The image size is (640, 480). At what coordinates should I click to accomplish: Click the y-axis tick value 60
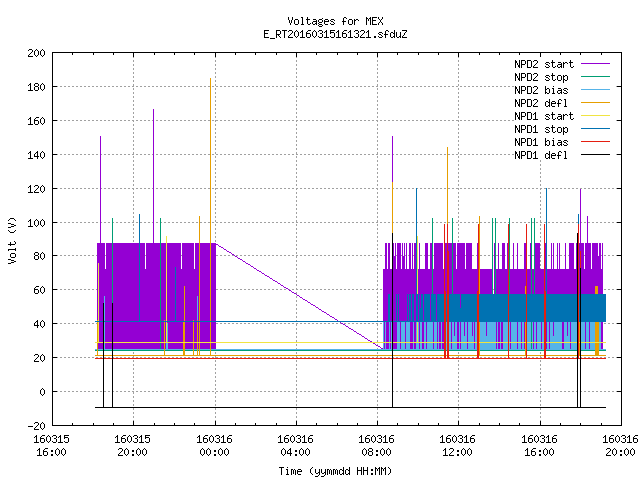[x=39, y=290]
